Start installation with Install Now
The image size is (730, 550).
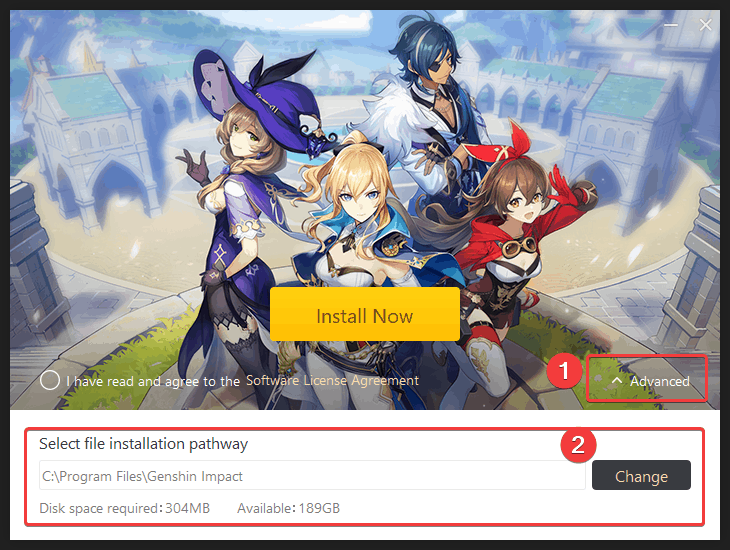click(365, 314)
